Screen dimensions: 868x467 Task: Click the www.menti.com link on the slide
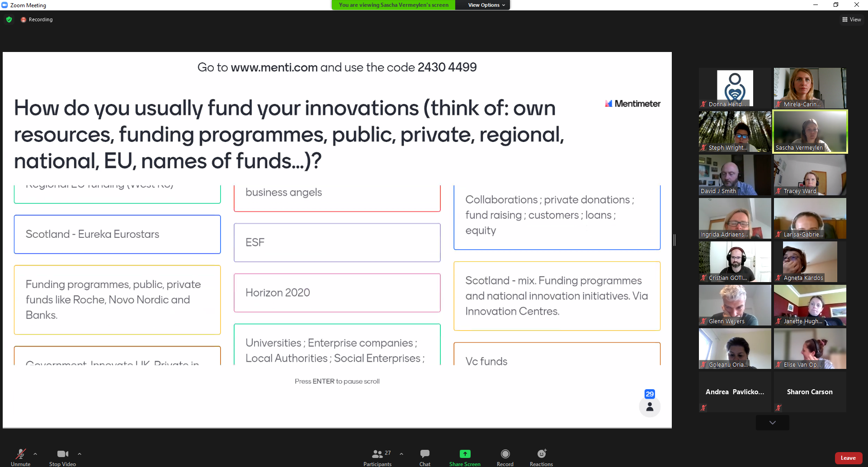click(274, 67)
